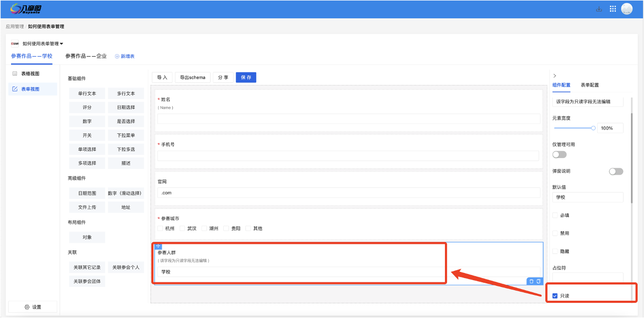Screen dimensions: 644x318
Task: Open the 如何使用表单管理 dropdown
Action: tap(43, 44)
